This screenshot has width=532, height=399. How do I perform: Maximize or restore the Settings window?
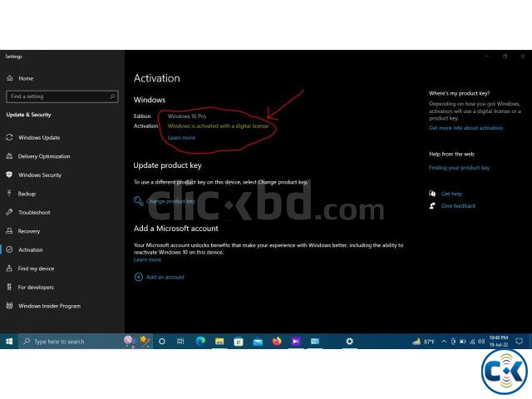pos(505,57)
